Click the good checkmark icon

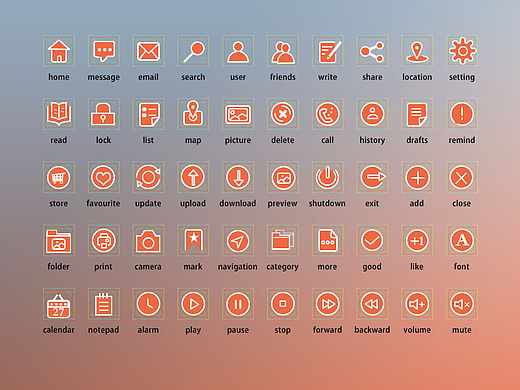(372, 241)
